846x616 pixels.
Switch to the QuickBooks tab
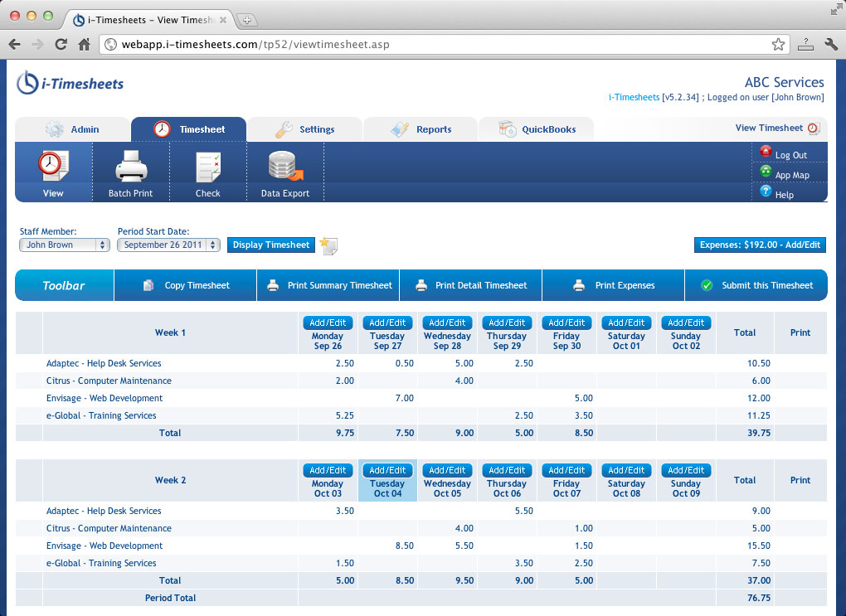click(x=537, y=129)
